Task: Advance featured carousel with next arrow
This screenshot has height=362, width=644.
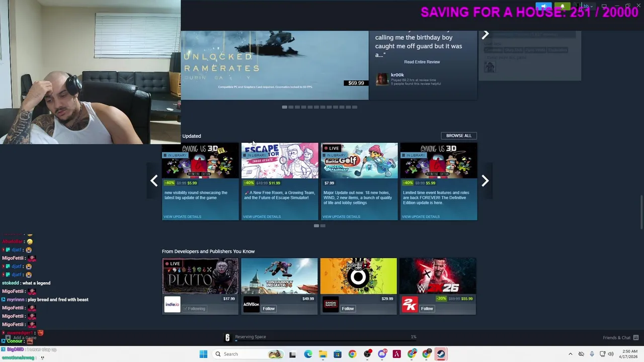Action: click(x=485, y=35)
